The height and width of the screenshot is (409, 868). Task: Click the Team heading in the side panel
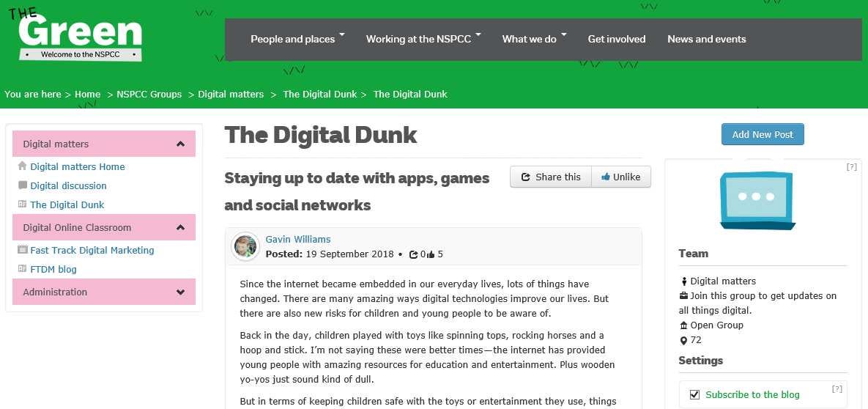[693, 254]
